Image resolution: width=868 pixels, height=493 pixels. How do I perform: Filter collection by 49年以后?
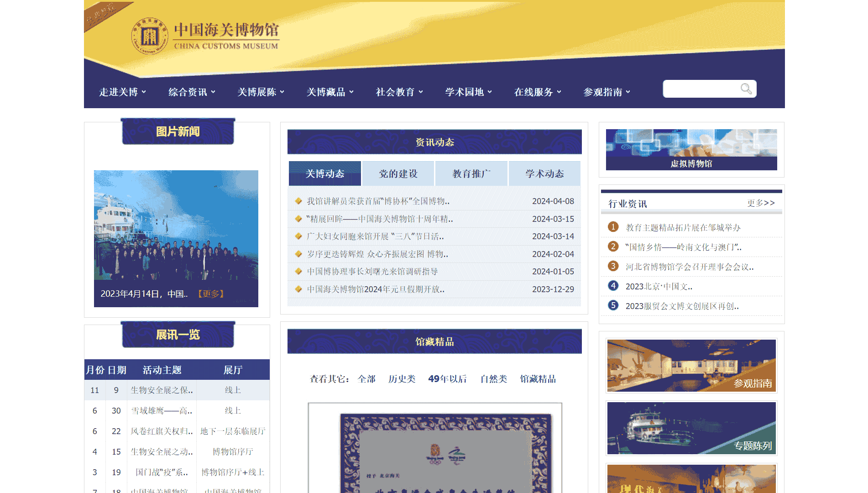point(447,379)
